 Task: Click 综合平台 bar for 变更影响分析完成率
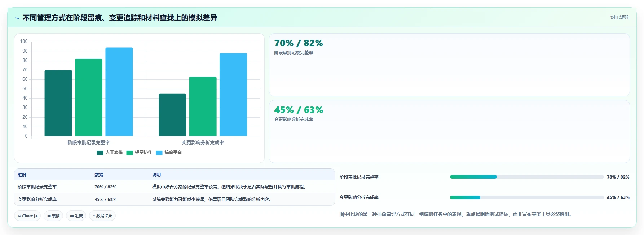pos(233,95)
